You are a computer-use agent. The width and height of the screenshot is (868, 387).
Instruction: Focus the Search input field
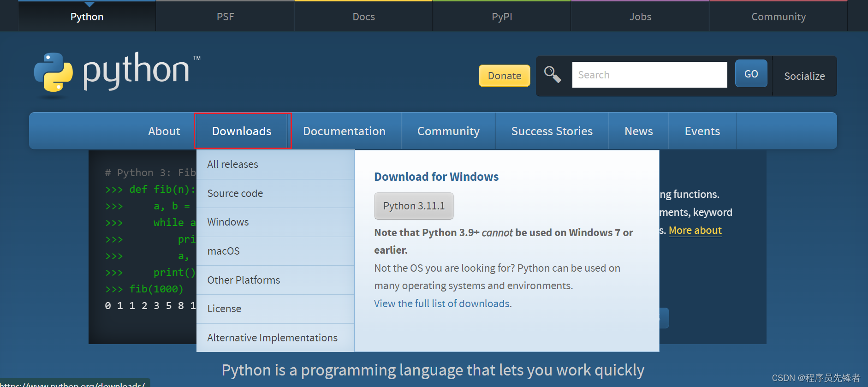(x=649, y=75)
